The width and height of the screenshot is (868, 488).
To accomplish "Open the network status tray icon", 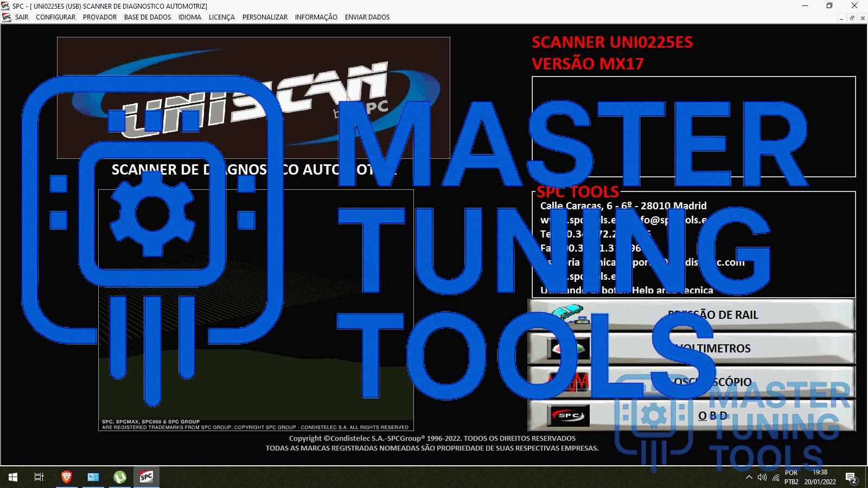I will [776, 477].
